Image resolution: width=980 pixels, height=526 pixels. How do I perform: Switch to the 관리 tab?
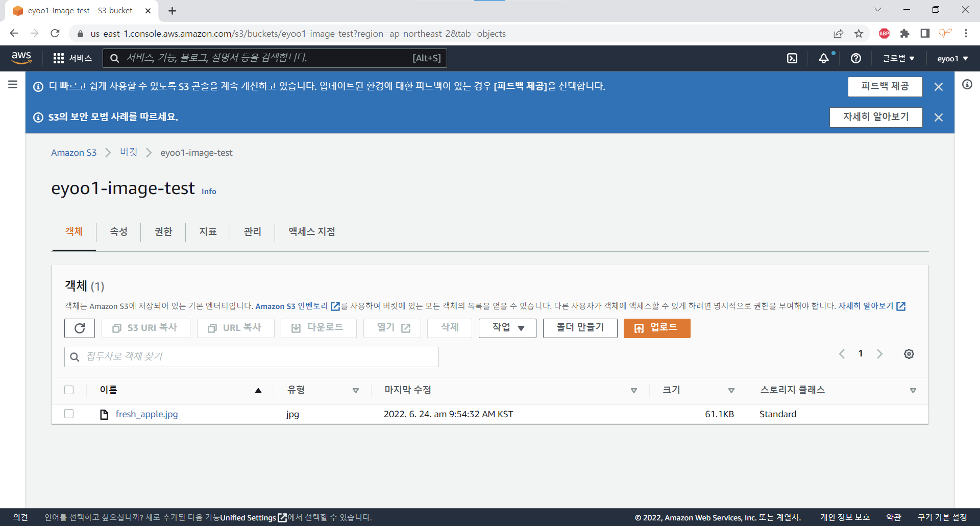pyautogui.click(x=252, y=232)
